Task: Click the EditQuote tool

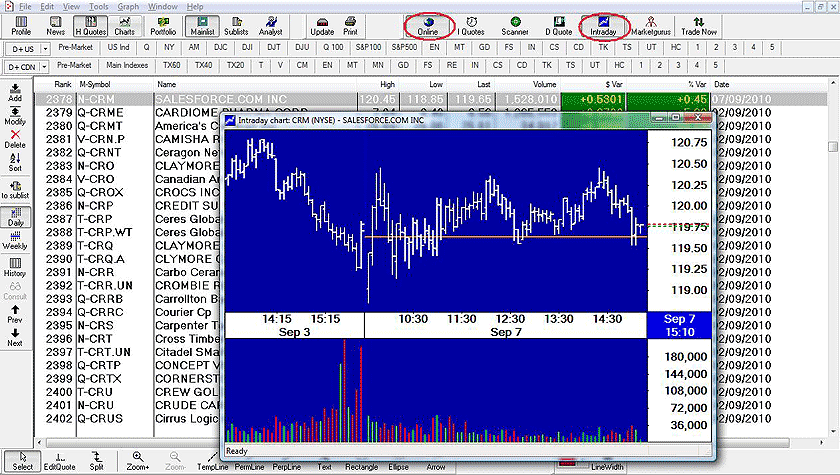Action: 59,461
